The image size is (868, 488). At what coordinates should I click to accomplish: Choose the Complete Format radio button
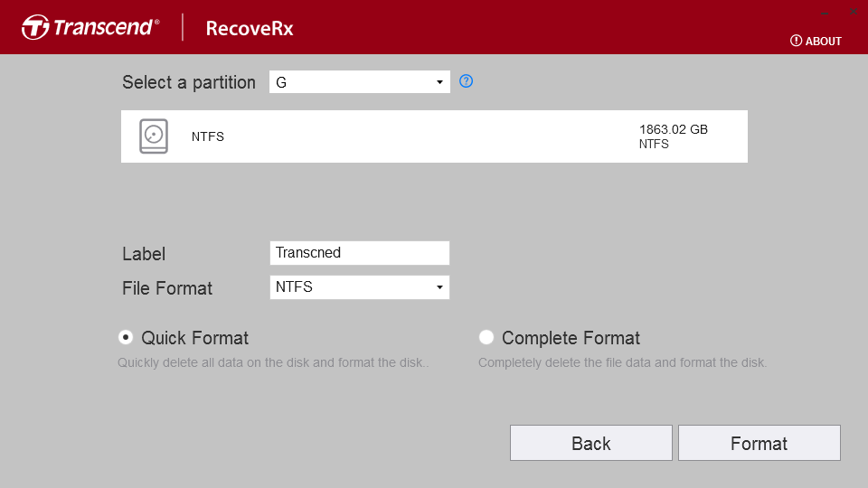click(x=486, y=337)
